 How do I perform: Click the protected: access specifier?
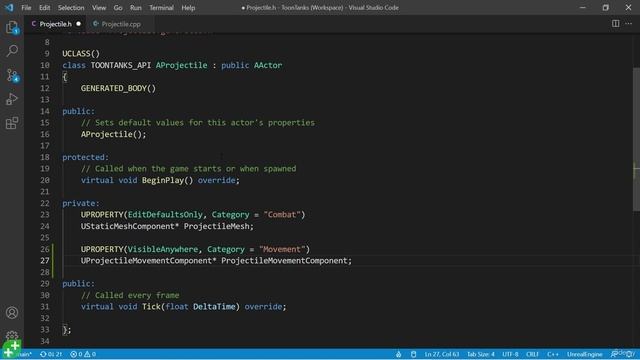pyautogui.click(x=85, y=157)
